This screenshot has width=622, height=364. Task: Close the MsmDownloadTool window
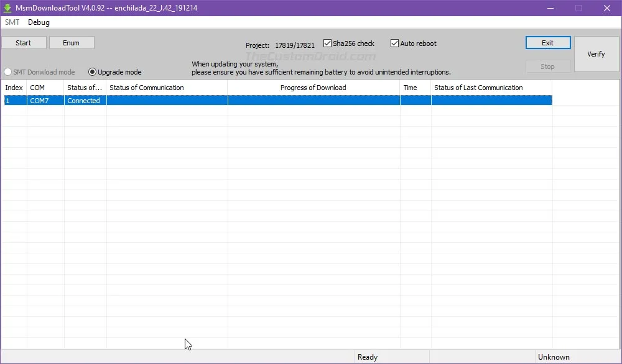pyautogui.click(x=606, y=8)
